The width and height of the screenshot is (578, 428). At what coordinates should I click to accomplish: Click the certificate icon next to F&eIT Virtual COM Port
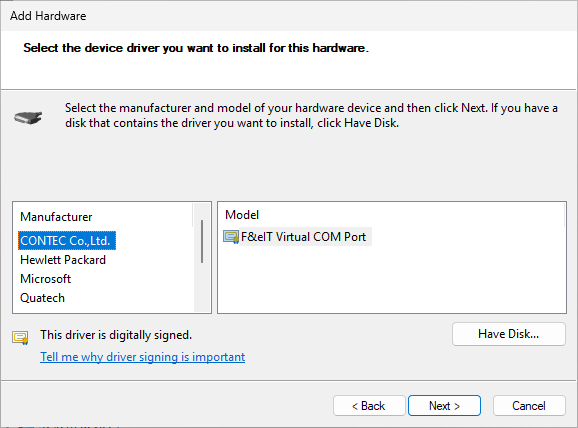[231, 237]
